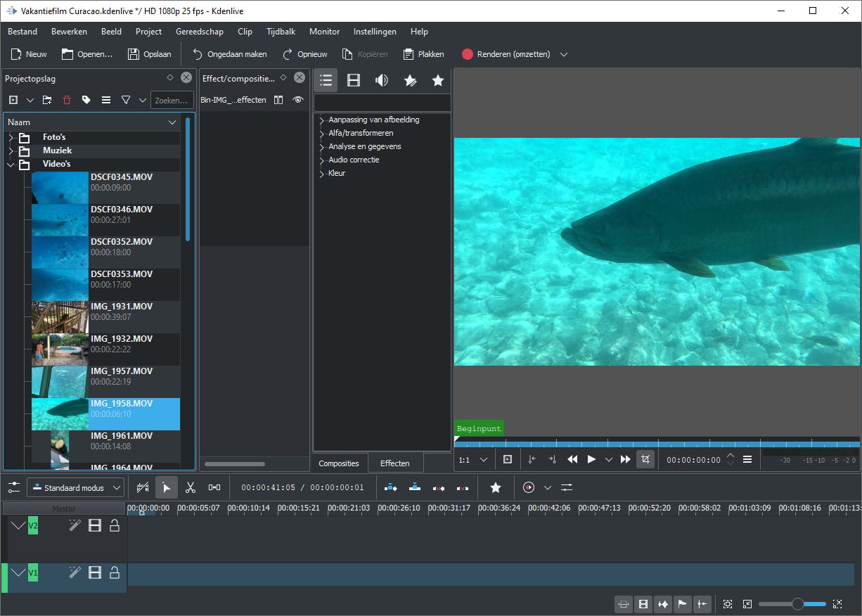Click the spacer tool icon
The width and height of the screenshot is (862, 616).
pyautogui.click(x=214, y=487)
